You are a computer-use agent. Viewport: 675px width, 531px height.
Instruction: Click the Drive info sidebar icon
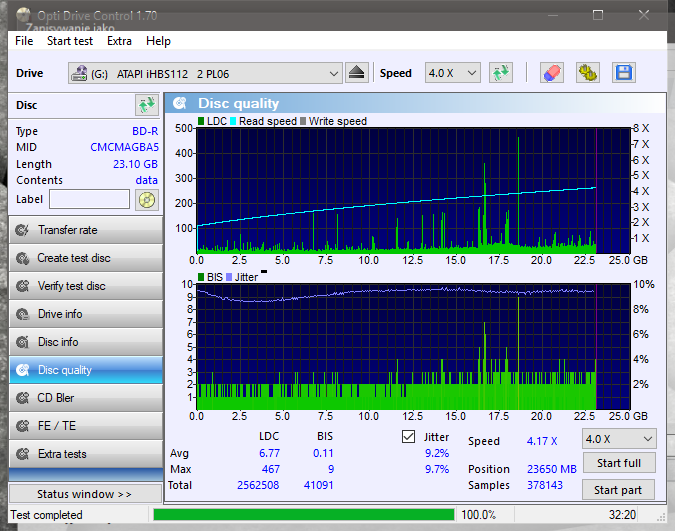tap(22, 314)
